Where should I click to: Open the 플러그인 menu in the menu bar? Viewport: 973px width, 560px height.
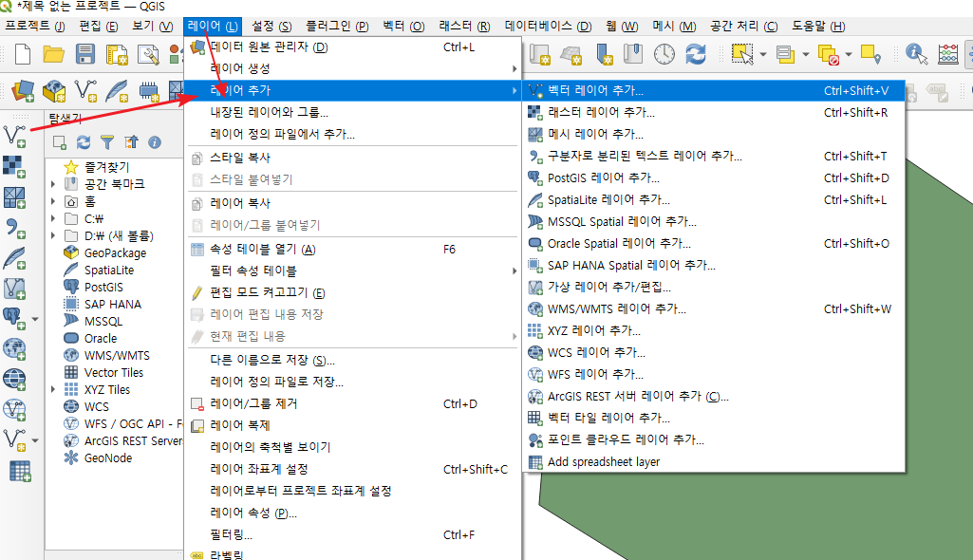click(x=337, y=26)
